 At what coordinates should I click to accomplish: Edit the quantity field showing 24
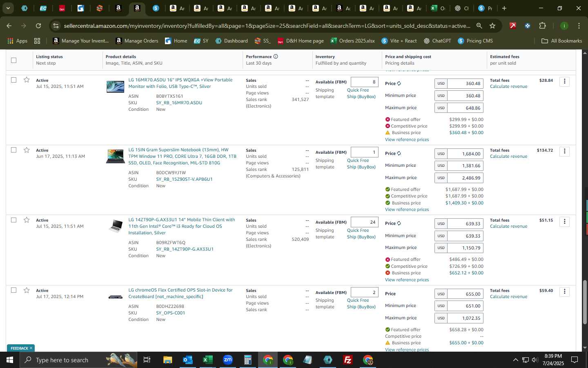click(364, 222)
